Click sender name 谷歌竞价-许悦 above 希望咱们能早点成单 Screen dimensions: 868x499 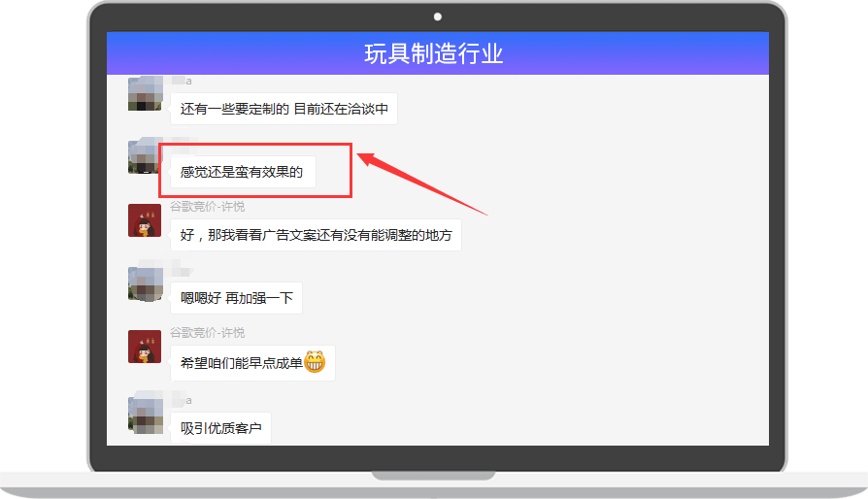(207, 332)
